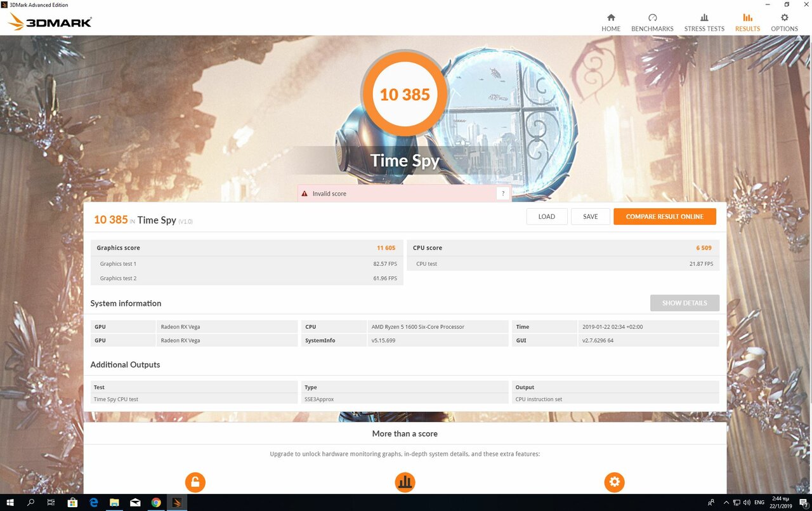812x511 pixels.
Task: Open the Benchmarks section
Action: tap(652, 23)
